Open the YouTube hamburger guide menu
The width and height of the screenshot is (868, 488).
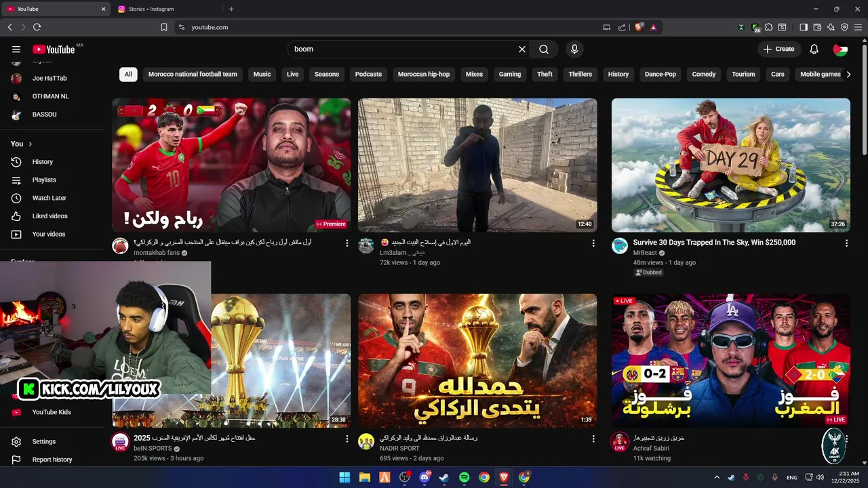[16, 49]
